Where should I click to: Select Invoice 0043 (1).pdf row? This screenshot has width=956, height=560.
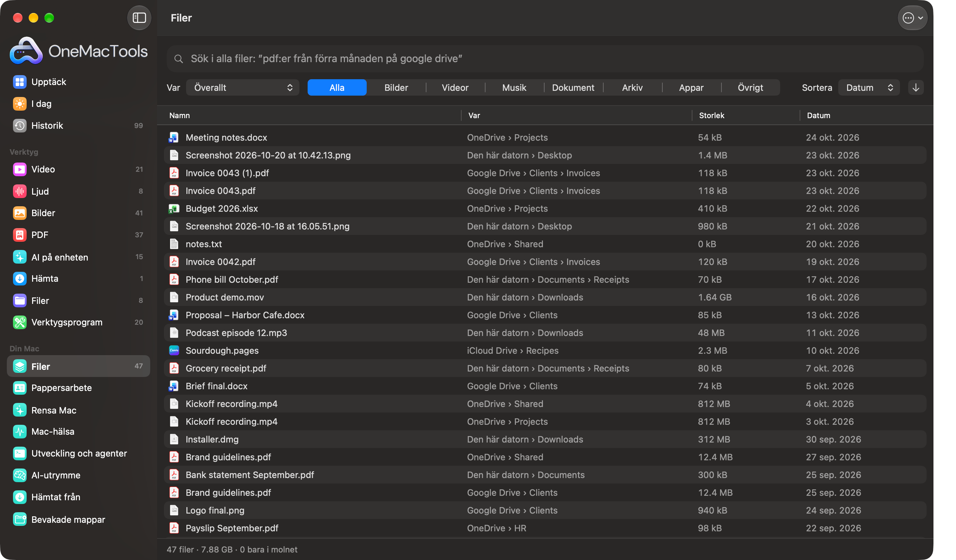pyautogui.click(x=545, y=173)
